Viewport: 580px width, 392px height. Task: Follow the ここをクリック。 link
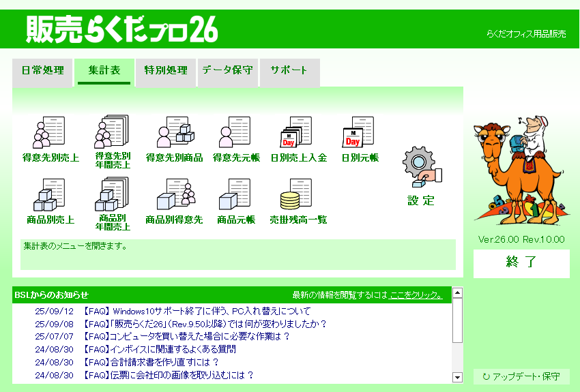[x=416, y=295]
